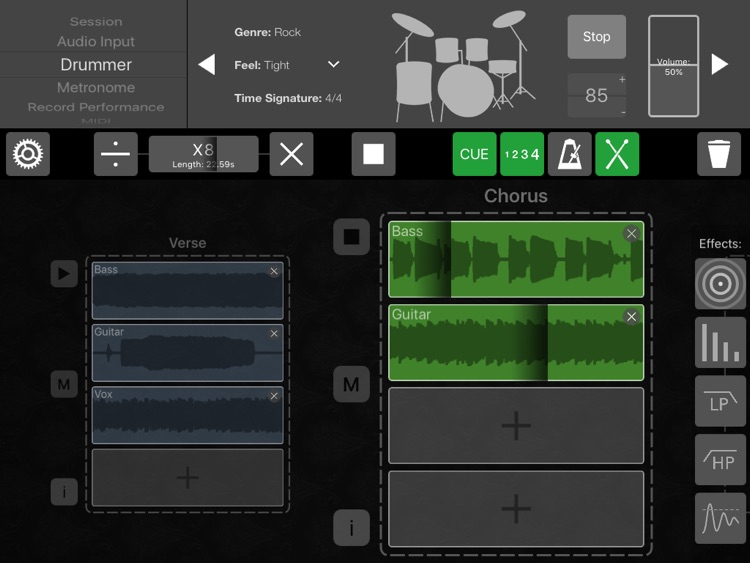Toggle the drumsticks drummer button

[x=617, y=154]
